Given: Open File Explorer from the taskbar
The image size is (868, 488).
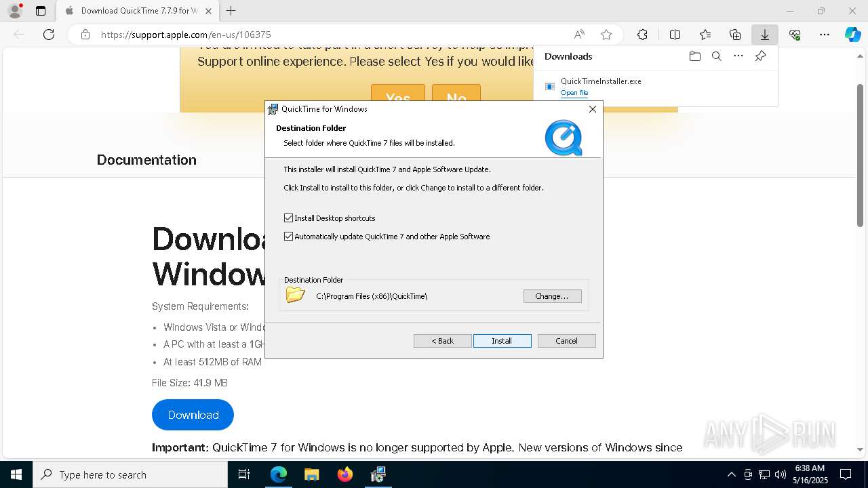Looking at the screenshot, I should (x=311, y=474).
